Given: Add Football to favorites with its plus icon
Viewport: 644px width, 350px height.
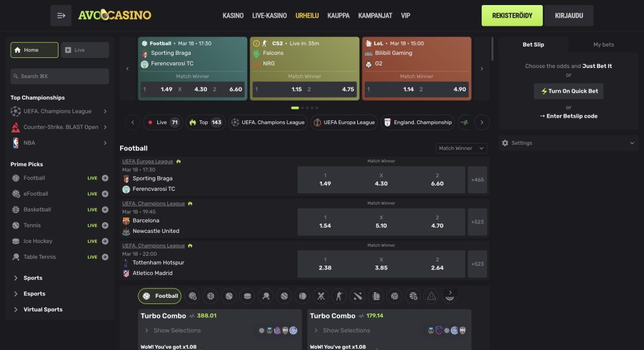Looking at the screenshot, I should (x=105, y=178).
